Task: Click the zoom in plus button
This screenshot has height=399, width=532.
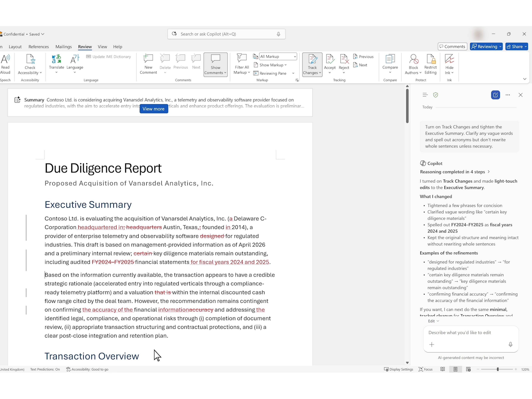Action: (516, 369)
